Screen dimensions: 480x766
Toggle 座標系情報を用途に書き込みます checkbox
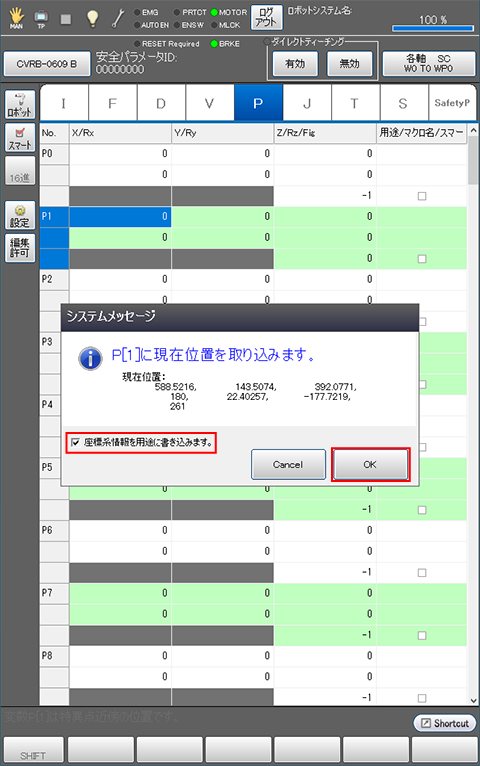(75, 443)
